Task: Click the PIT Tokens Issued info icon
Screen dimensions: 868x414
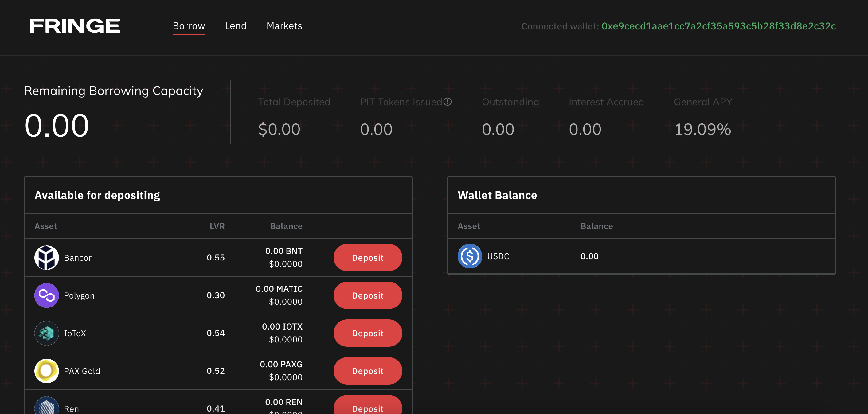Action: [447, 102]
